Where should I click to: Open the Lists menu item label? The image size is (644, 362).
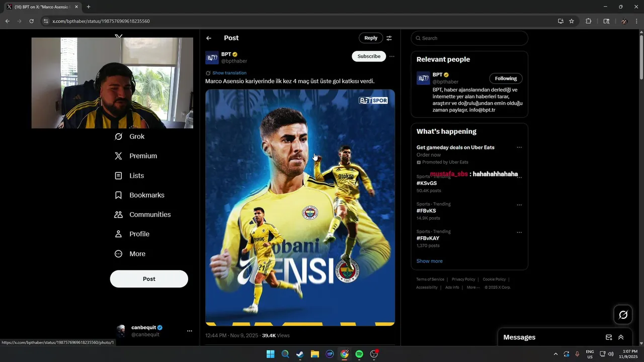tap(137, 175)
